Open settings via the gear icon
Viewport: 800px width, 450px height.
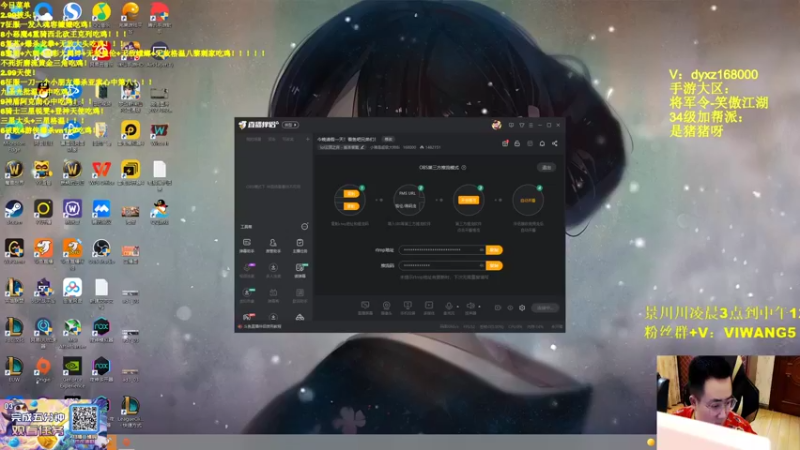point(522,308)
